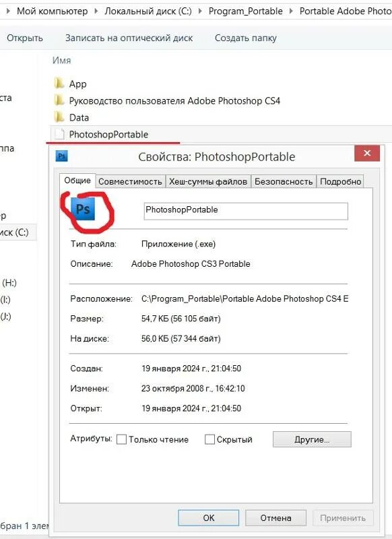The width and height of the screenshot is (392, 539).
Task: Click the large Ps application icon circled in red
Action: pyautogui.click(x=83, y=209)
